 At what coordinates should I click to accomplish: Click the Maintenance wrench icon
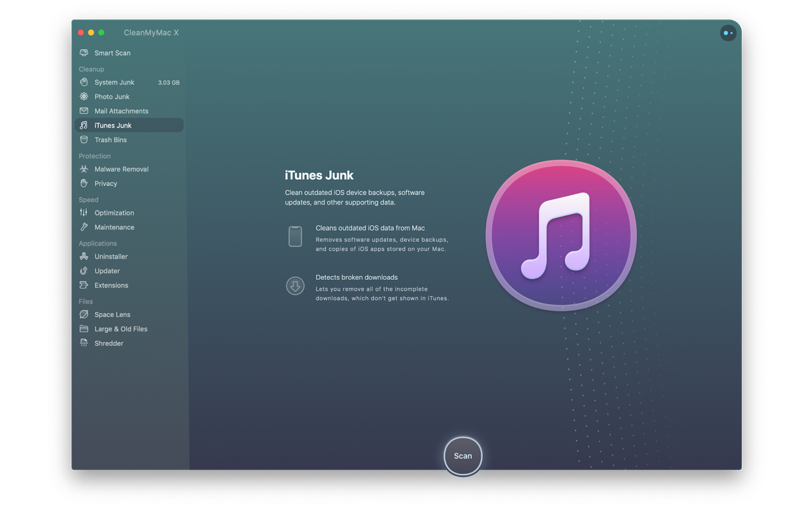(83, 227)
